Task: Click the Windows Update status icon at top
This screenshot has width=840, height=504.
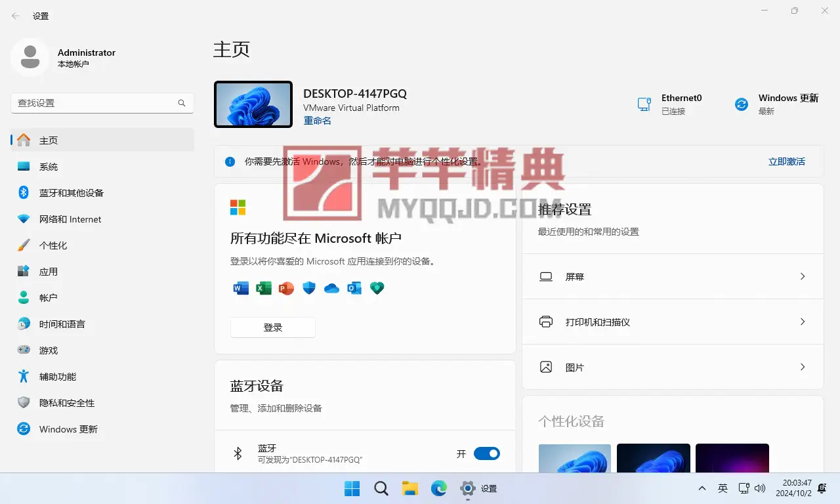Action: point(742,104)
